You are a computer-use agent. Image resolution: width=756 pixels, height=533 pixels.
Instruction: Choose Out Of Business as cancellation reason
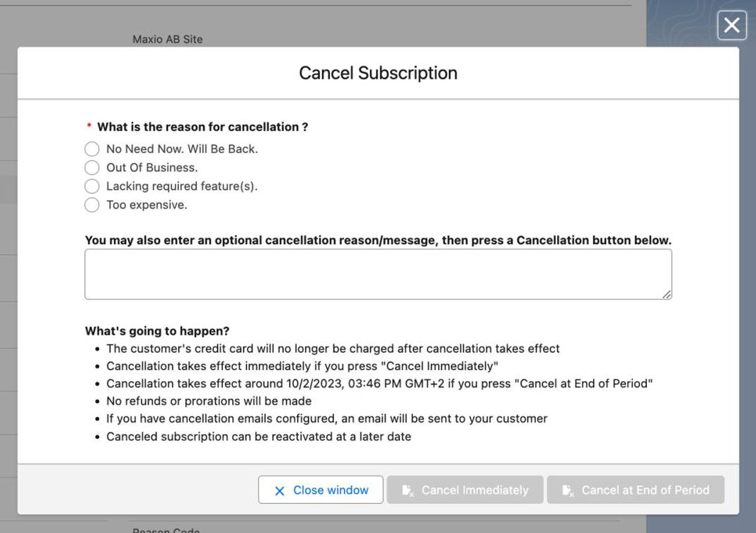pos(92,167)
